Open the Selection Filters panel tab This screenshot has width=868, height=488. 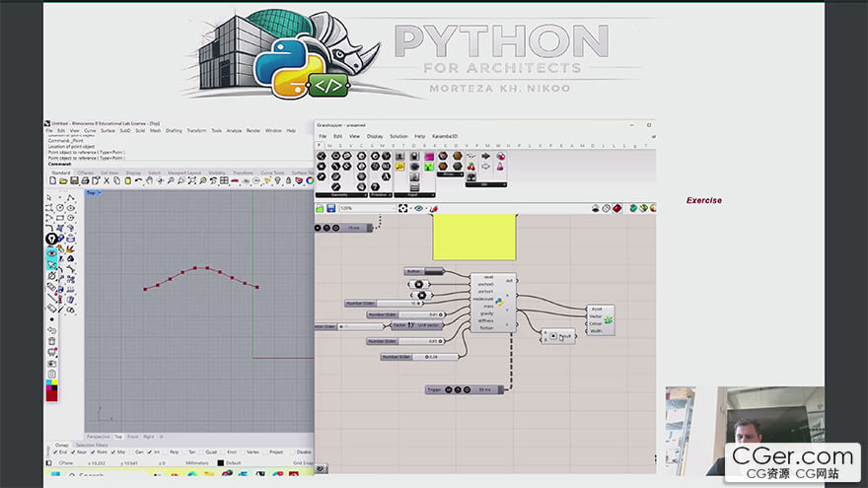coord(92,445)
